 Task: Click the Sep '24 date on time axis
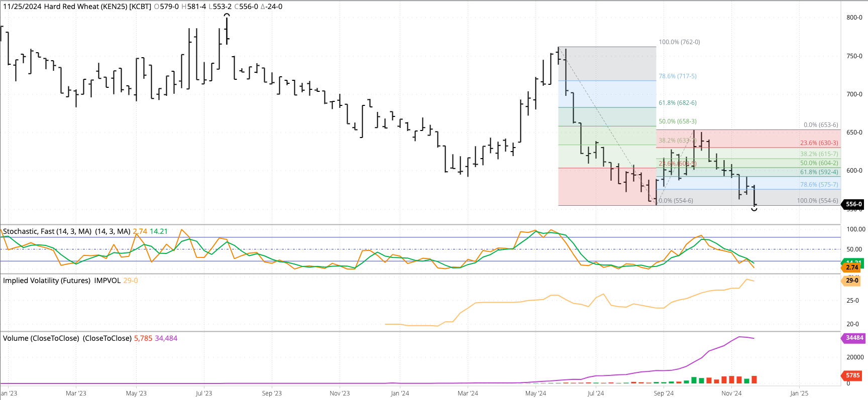pyautogui.click(x=664, y=393)
